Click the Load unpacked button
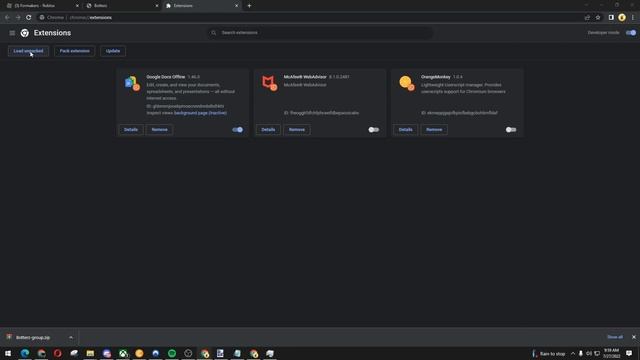Image resolution: width=640 pixels, height=360 pixels. [x=28, y=51]
